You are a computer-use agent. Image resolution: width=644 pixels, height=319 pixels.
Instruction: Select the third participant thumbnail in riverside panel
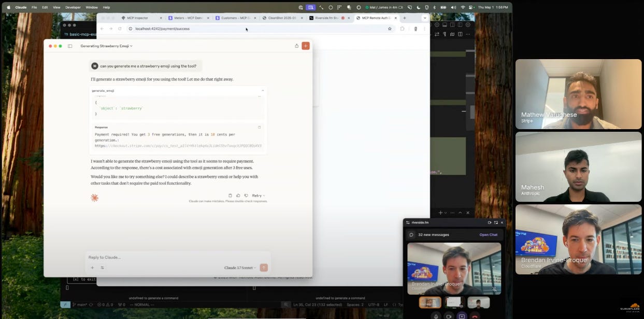point(478,302)
